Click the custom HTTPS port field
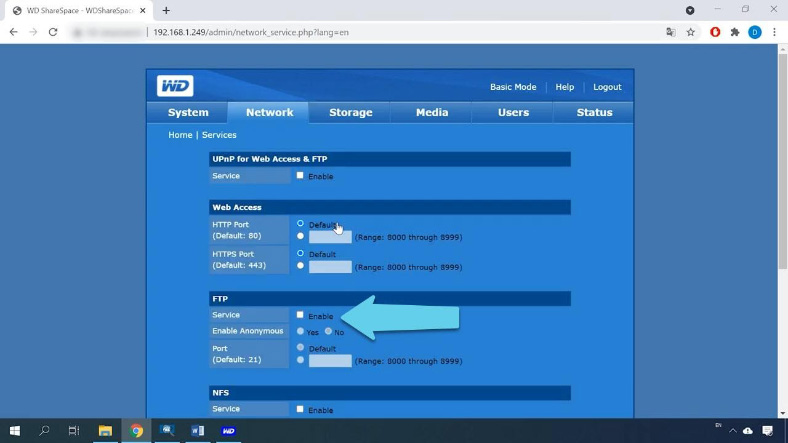The width and height of the screenshot is (788, 443). click(330, 267)
